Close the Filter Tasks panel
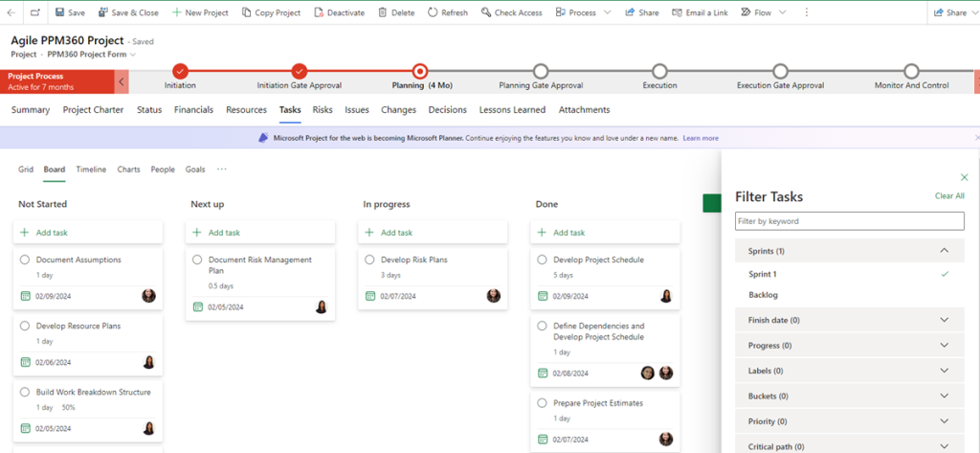980x453 pixels. click(x=964, y=178)
